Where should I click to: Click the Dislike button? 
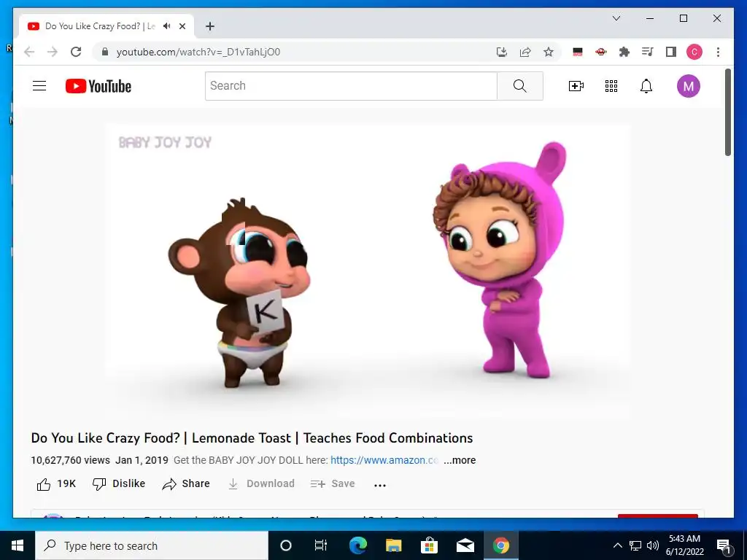pyautogui.click(x=119, y=484)
